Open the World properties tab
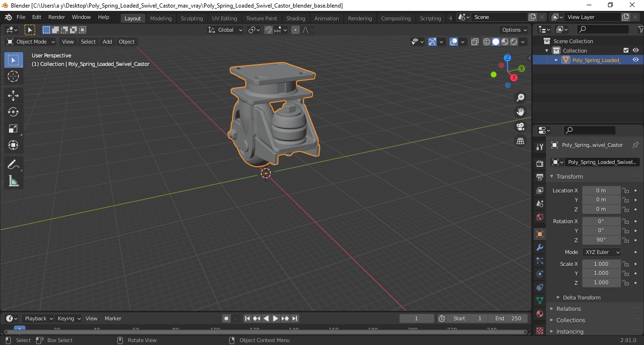The image size is (644, 345). (x=540, y=217)
